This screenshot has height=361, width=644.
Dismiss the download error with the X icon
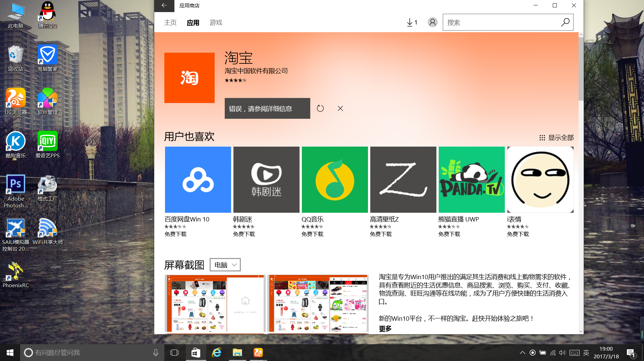[x=340, y=108]
